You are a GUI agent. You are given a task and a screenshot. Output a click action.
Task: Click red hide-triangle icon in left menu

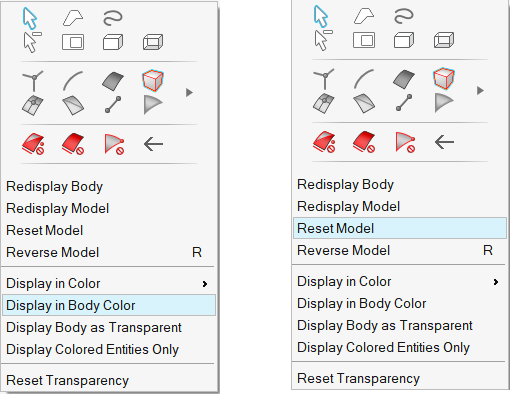click(114, 144)
